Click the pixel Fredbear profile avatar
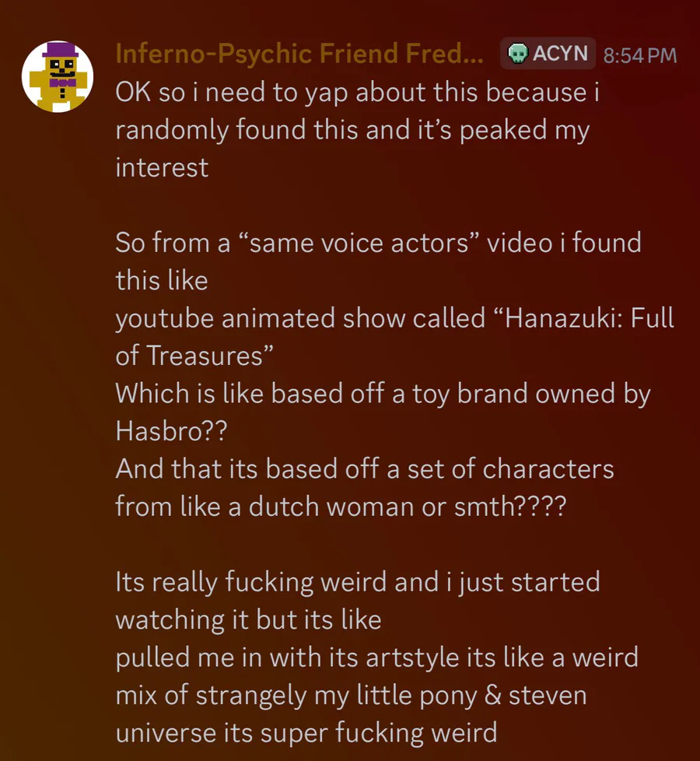The height and width of the screenshot is (761, 700). tap(57, 77)
